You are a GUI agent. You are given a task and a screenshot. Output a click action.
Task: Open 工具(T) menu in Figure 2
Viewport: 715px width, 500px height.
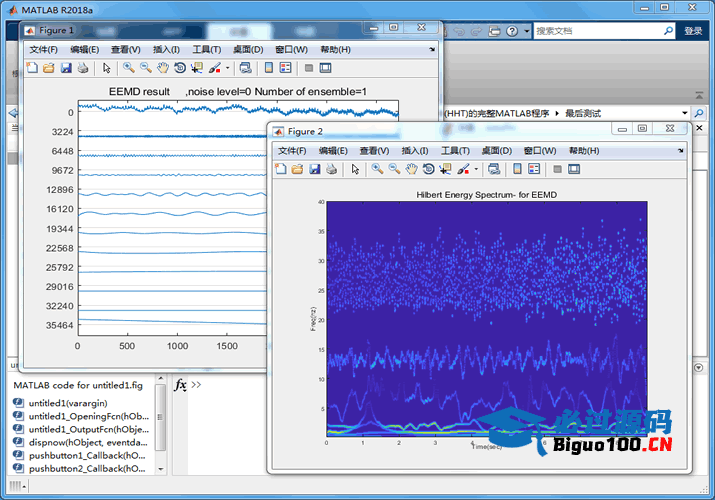click(x=455, y=150)
